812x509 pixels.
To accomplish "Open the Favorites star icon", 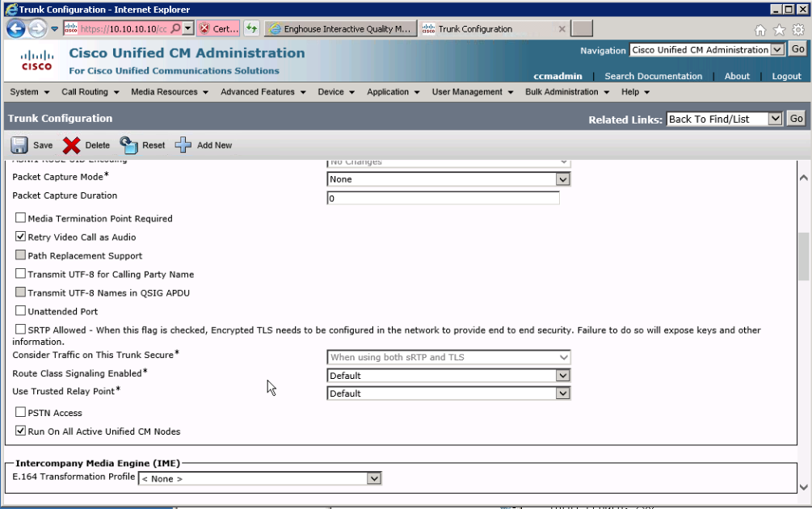I will click(780, 30).
